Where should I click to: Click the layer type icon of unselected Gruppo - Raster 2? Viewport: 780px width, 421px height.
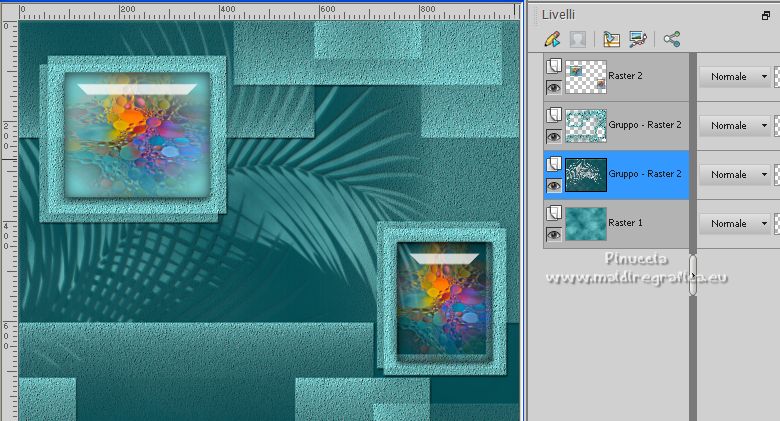coord(554,115)
